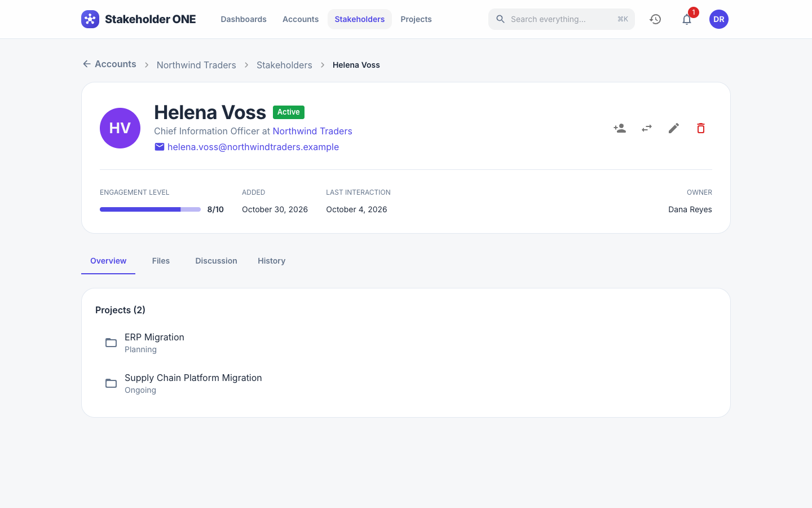Open the ERP Migration project
Image resolution: width=812 pixels, height=508 pixels.
point(406,343)
